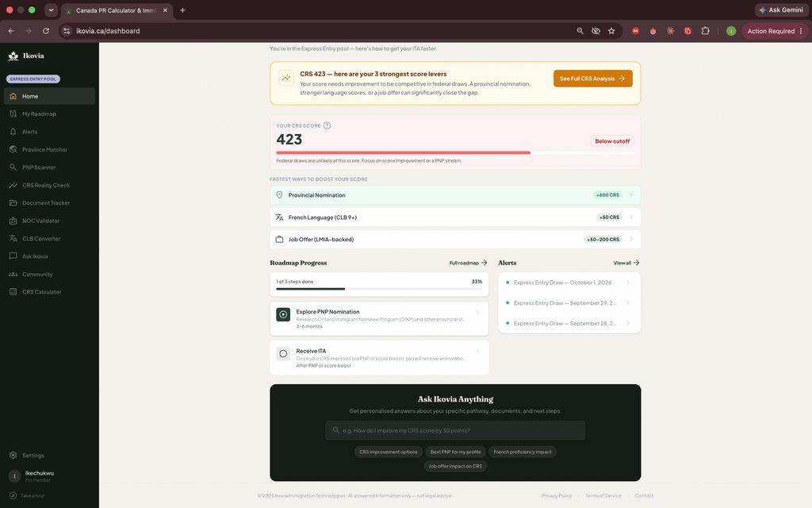The width and height of the screenshot is (812, 508).
Task: Select Best PNP for my profile chip
Action: click(x=455, y=452)
